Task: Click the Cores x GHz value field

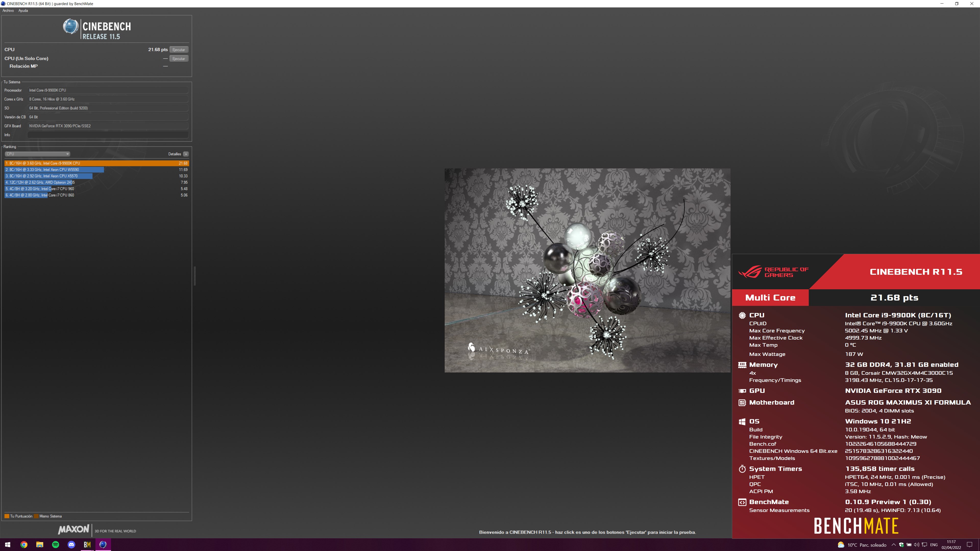Action: (x=108, y=99)
